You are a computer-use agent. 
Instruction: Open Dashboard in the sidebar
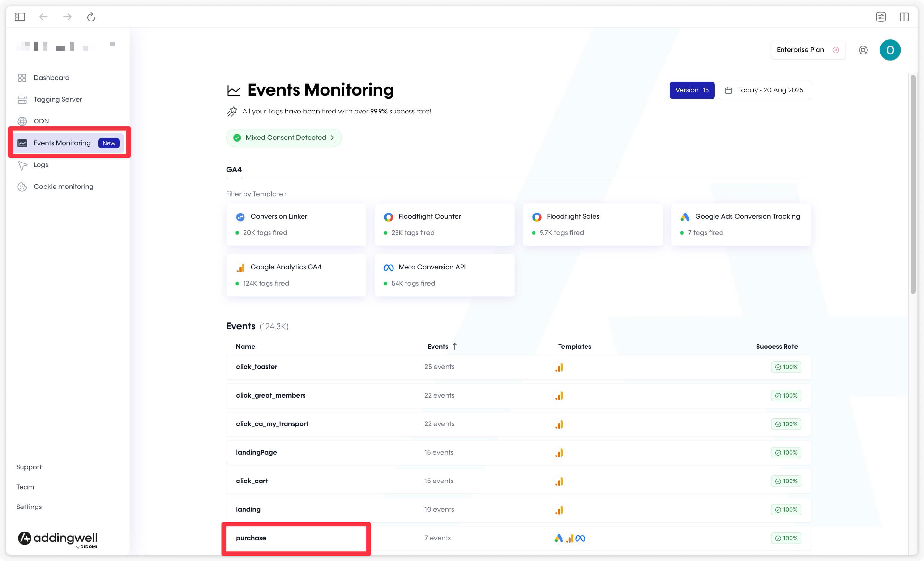[x=51, y=78]
